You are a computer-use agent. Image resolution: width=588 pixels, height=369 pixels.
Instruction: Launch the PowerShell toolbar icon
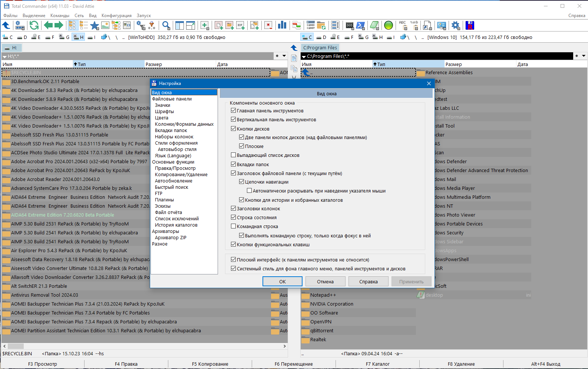point(360,25)
